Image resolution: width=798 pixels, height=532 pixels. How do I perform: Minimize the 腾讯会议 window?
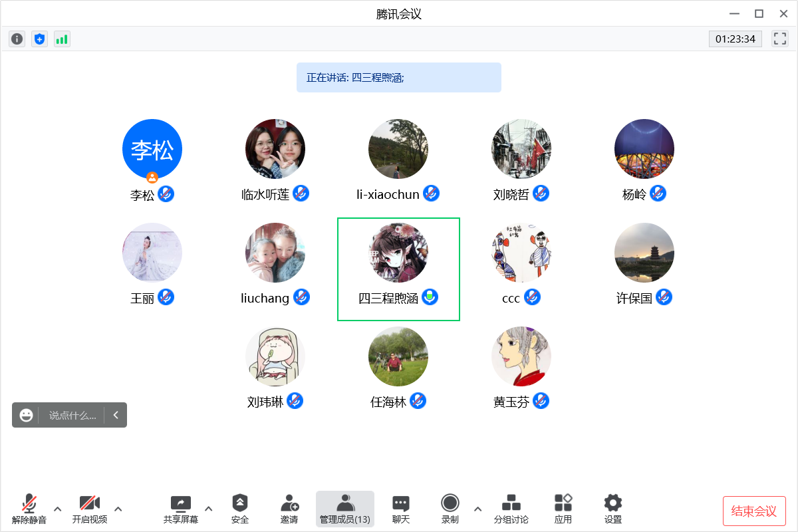click(734, 13)
